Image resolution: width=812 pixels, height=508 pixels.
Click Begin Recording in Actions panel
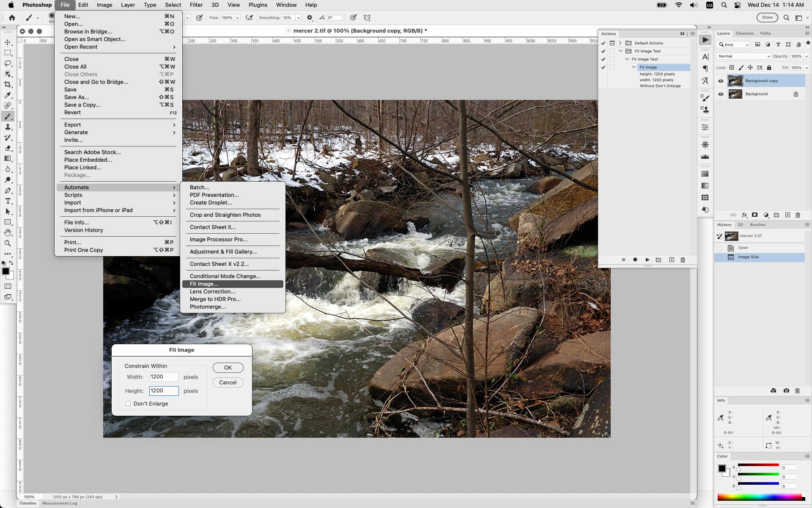pyautogui.click(x=635, y=260)
